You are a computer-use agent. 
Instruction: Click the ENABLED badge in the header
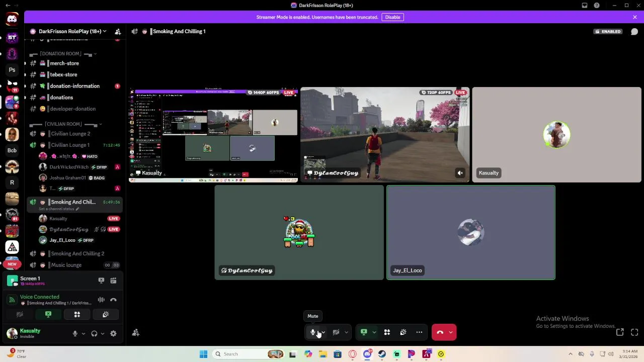[608, 31]
